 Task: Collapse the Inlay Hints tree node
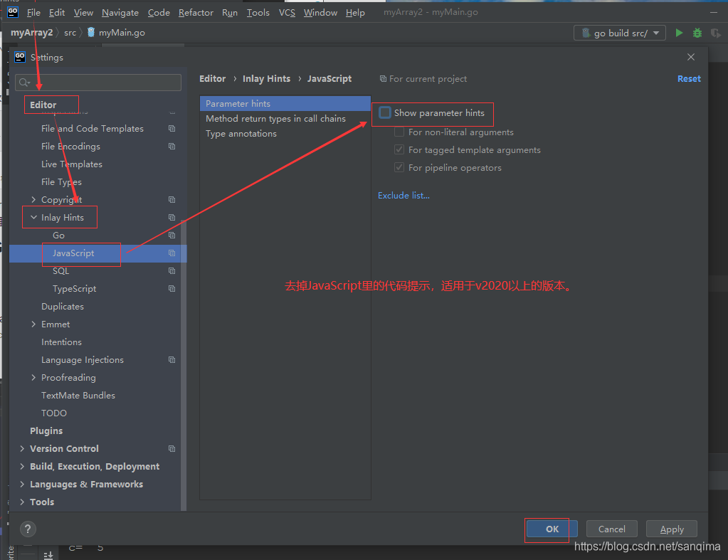33,218
